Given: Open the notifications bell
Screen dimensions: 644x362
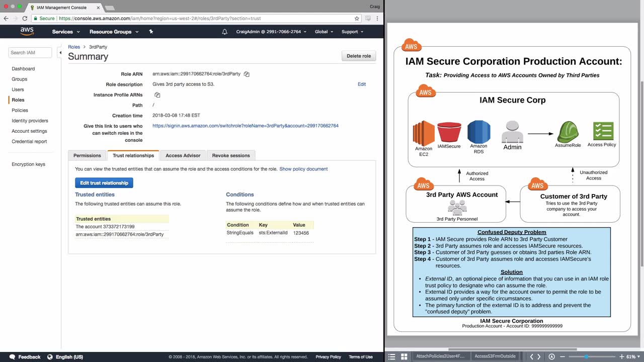Looking at the screenshot, I should [x=224, y=32].
